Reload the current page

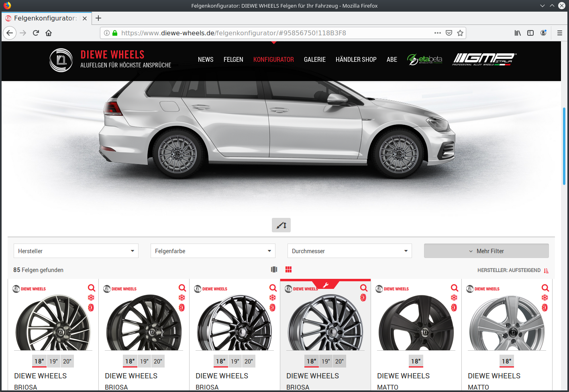[36, 33]
